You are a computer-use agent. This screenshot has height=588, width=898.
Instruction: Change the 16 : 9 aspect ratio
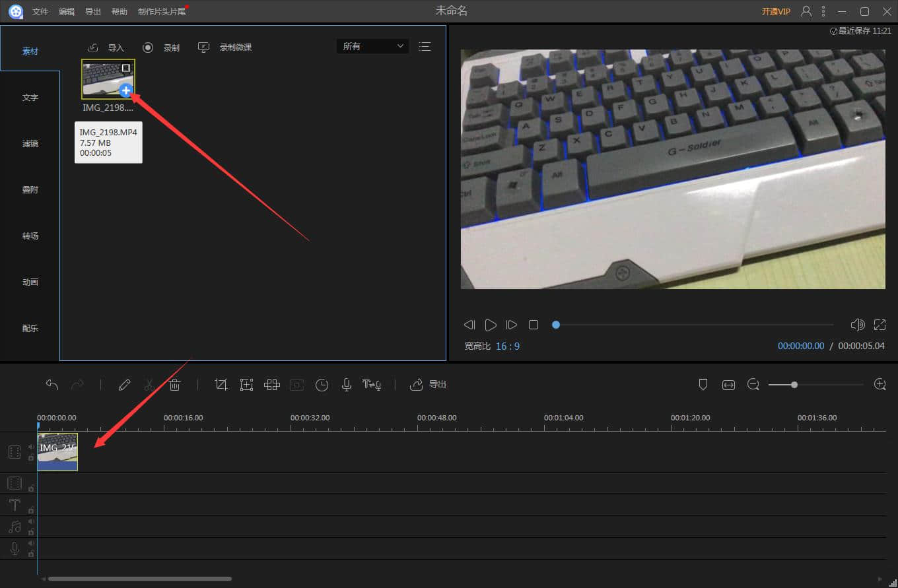point(507,346)
